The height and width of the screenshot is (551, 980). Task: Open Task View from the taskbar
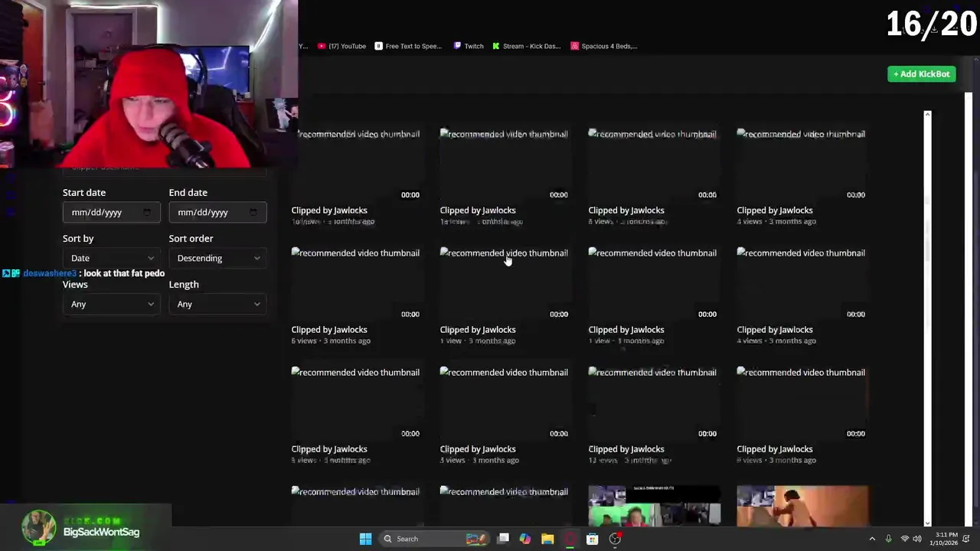503,539
